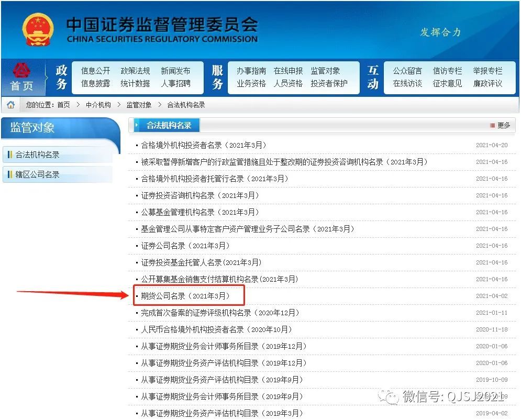Image resolution: width=521 pixels, height=420 pixels.
Task: Open 政策法规 in the nav menu
Action: (x=135, y=71)
